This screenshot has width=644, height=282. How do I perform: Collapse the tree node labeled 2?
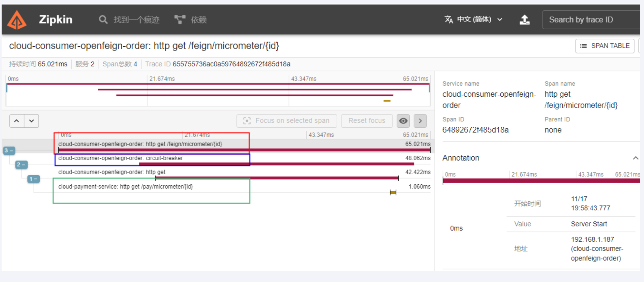tap(21, 165)
